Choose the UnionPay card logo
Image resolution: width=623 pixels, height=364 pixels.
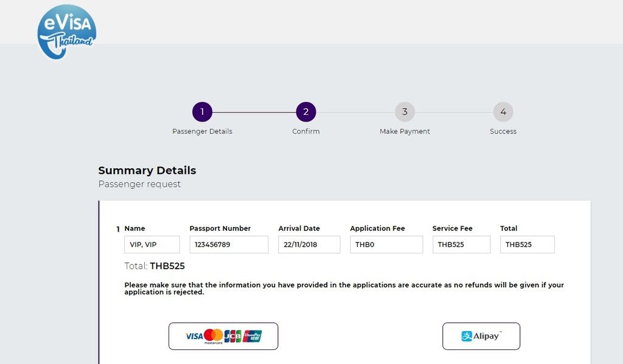[x=252, y=336]
